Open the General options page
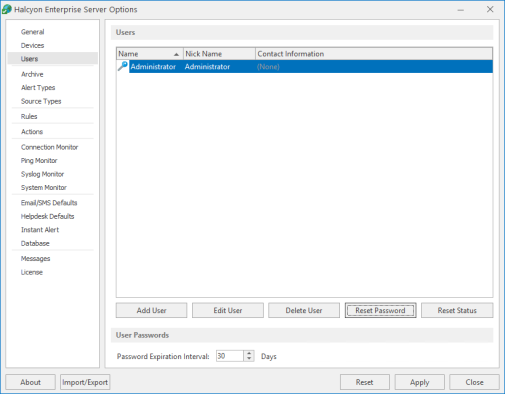 [32, 32]
